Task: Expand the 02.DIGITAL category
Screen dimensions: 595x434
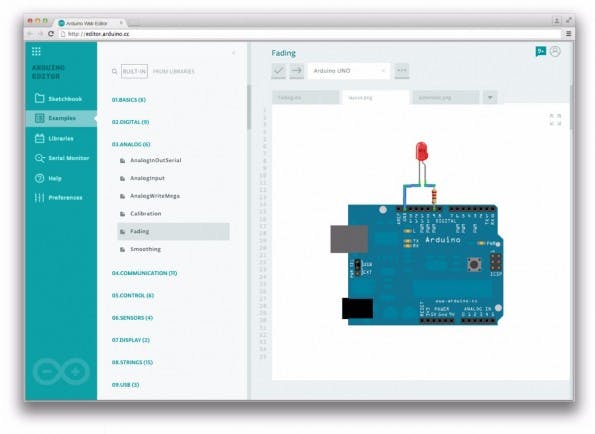Action: point(130,122)
